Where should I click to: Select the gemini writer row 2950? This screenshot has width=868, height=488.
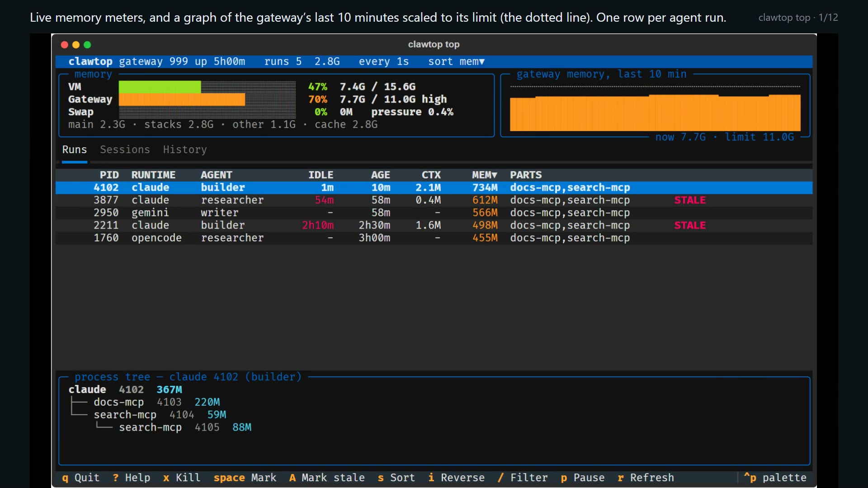[x=434, y=213]
